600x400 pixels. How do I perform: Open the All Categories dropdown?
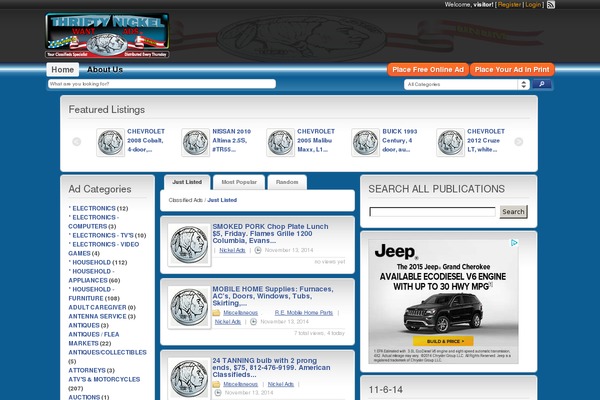pyautogui.click(x=466, y=84)
